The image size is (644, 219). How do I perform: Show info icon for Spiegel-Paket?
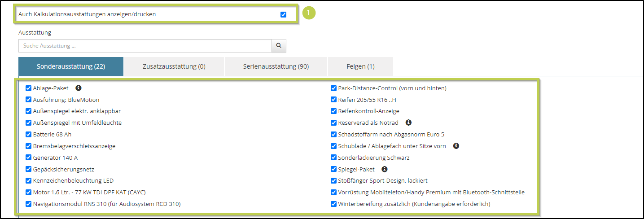pos(385,169)
